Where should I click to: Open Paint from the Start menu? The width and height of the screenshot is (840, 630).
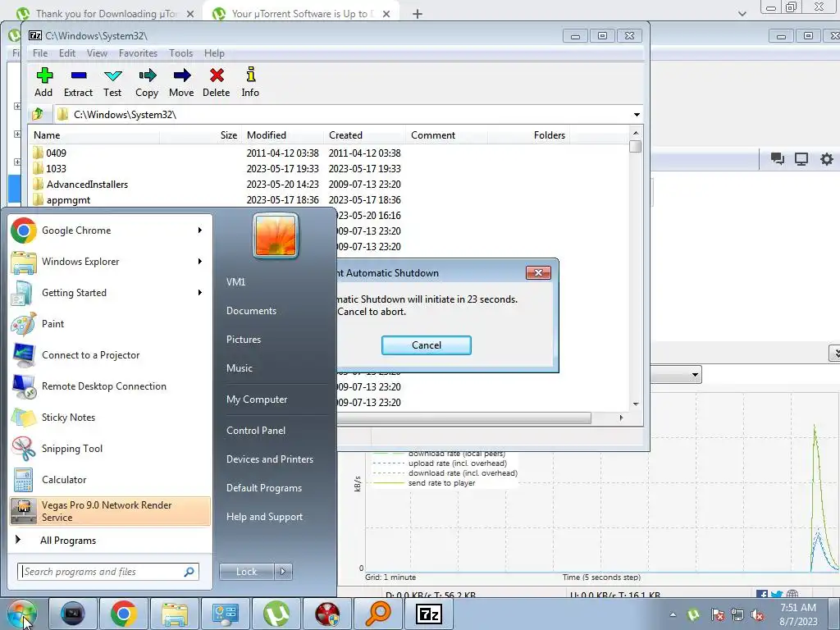click(x=111, y=323)
